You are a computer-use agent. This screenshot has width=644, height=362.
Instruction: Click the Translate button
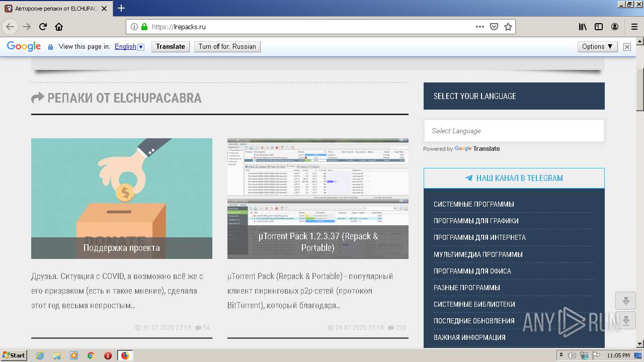[170, 46]
